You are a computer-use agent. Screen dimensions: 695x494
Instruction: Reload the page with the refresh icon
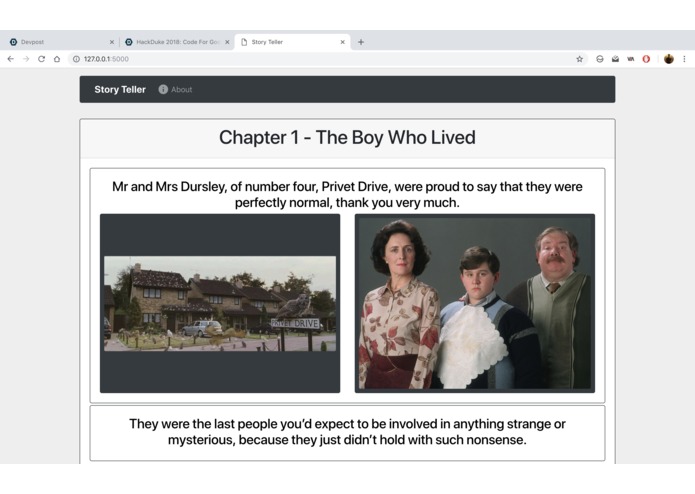coord(41,59)
